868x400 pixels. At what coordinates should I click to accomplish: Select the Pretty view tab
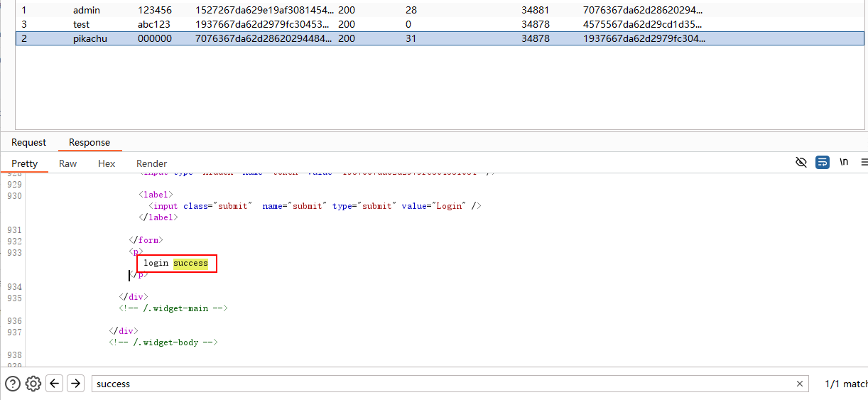(x=24, y=163)
